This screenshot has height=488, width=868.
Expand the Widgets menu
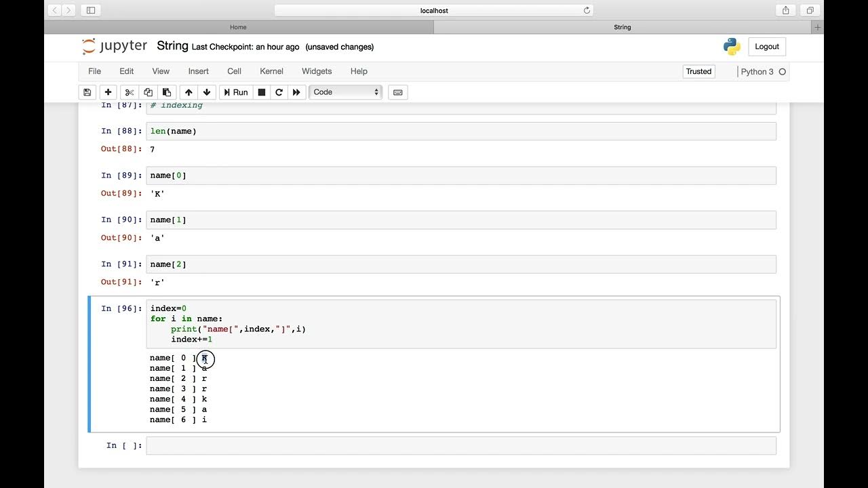(x=317, y=71)
